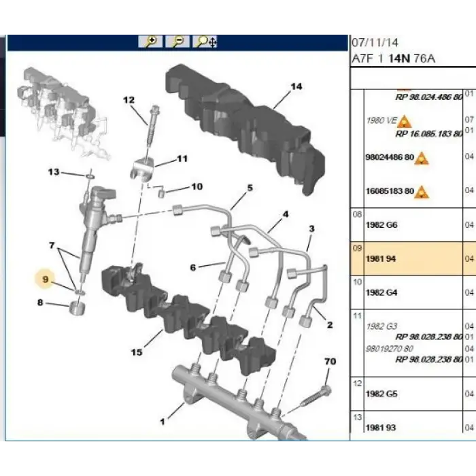
Task: Click the date 07/11/14
Action: 375,42
